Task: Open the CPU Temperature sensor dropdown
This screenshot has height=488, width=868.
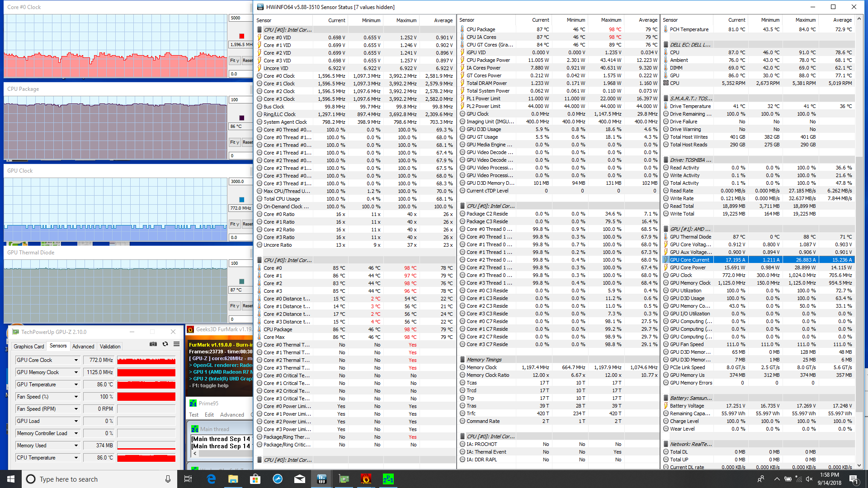Action: (x=76, y=458)
